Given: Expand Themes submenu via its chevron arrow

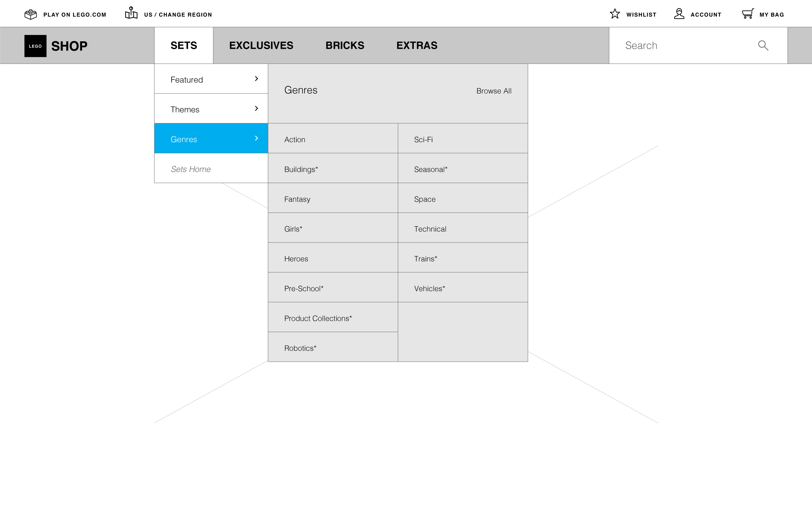Looking at the screenshot, I should tap(256, 109).
